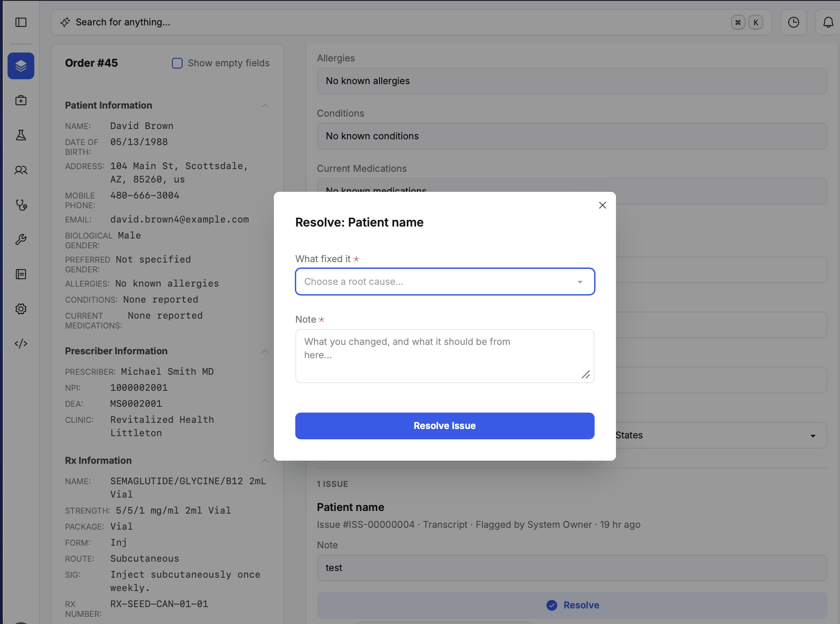The height and width of the screenshot is (624, 840).
Task: Open the medical kit sidebar icon
Action: click(x=21, y=101)
